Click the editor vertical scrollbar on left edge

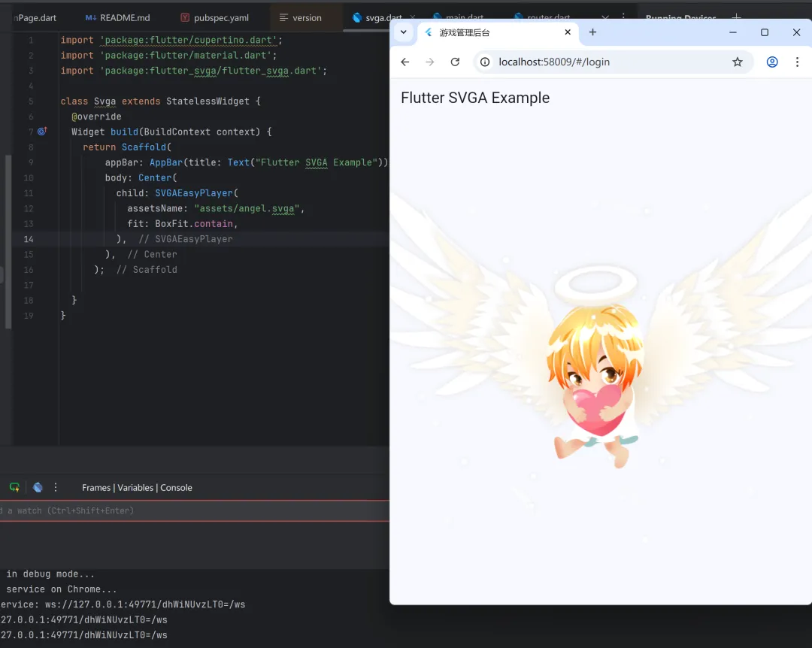[x=8, y=242]
